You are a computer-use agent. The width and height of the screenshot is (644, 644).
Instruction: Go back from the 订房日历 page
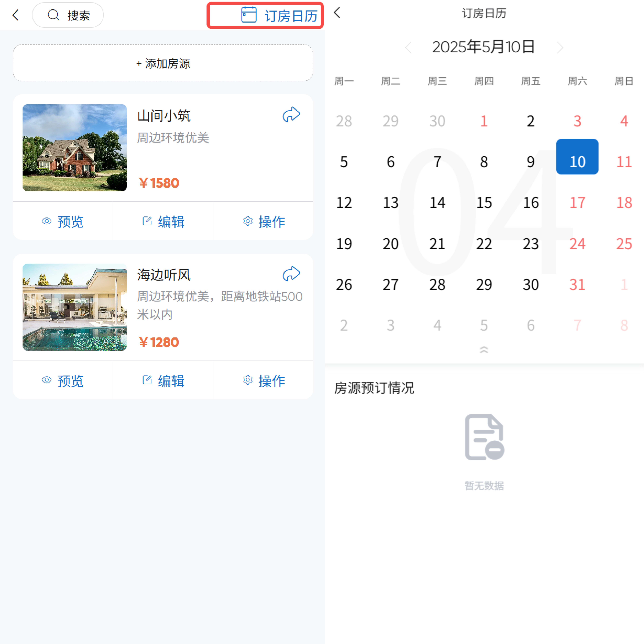pyautogui.click(x=337, y=13)
